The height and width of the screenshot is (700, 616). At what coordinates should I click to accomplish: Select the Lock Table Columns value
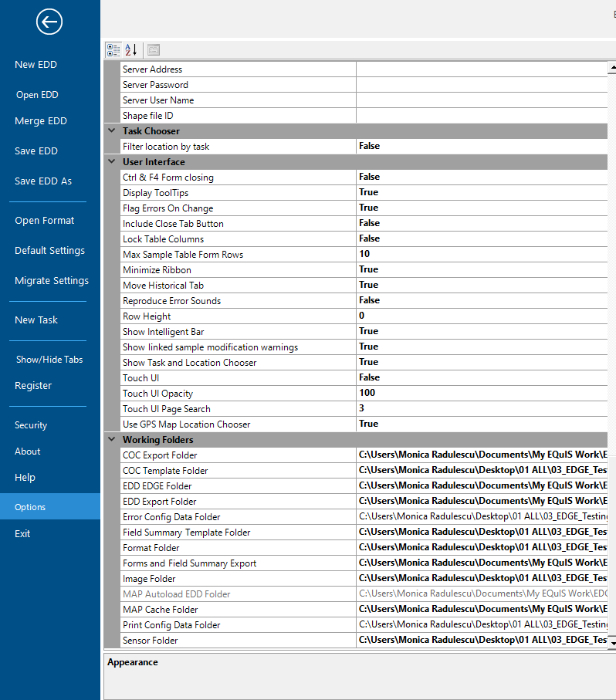[x=482, y=238]
